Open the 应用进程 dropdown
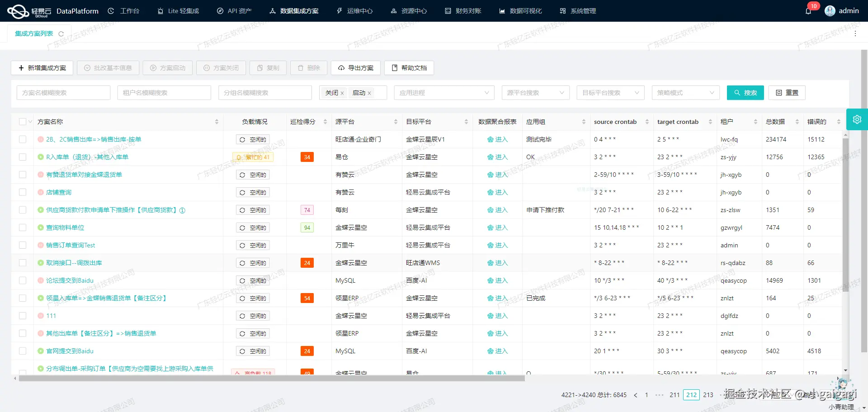Viewport: 868px width, 412px height. coord(444,93)
